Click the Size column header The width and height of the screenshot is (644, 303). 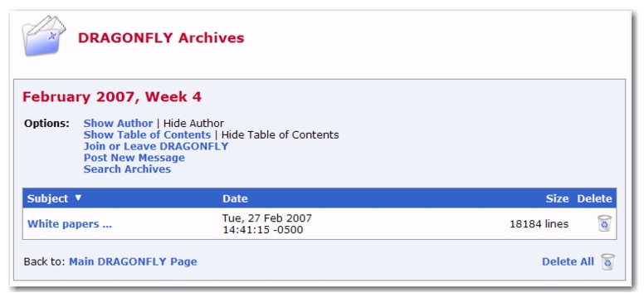pos(557,198)
